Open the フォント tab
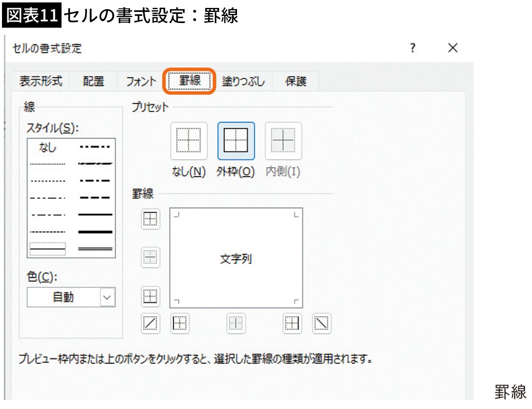 [141, 81]
